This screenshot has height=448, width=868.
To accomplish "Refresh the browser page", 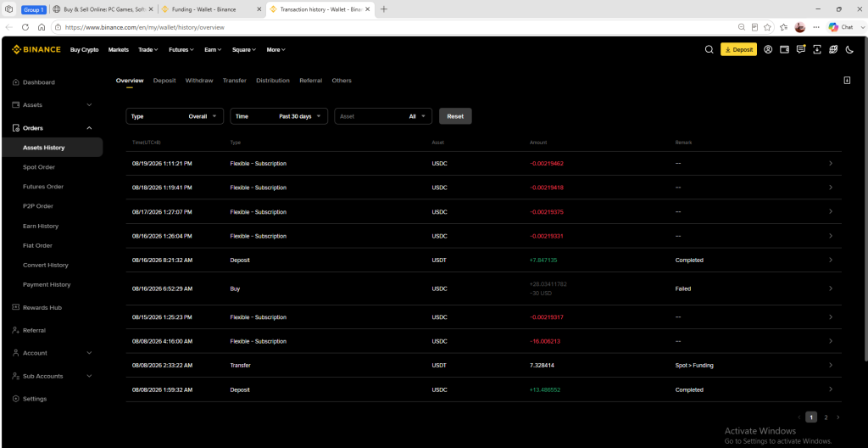I will [x=25, y=26].
